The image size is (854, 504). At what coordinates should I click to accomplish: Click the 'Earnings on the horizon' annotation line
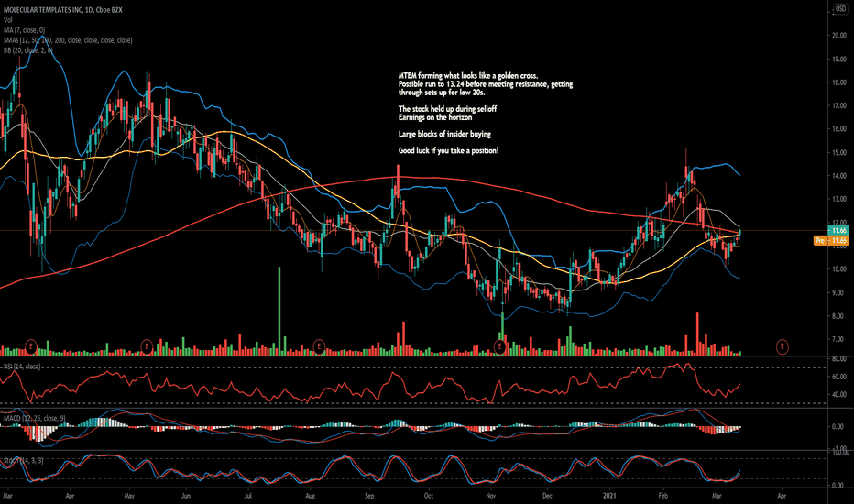[x=435, y=117]
